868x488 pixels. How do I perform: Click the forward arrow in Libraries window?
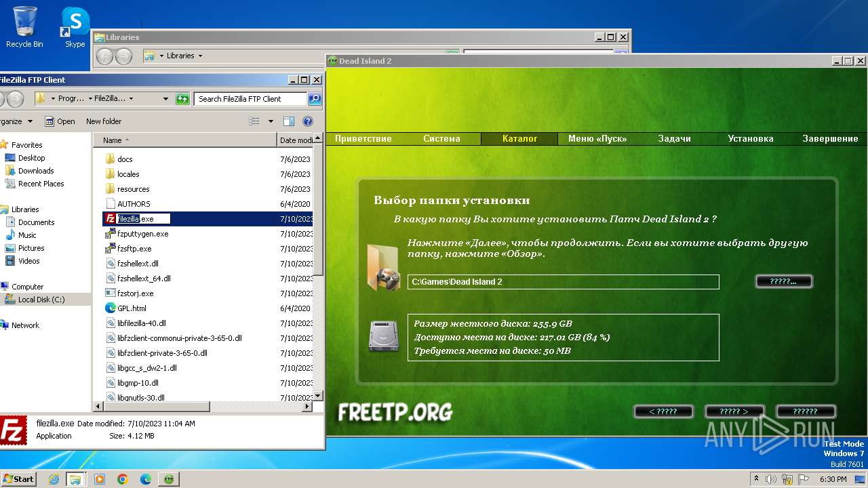[x=123, y=56]
